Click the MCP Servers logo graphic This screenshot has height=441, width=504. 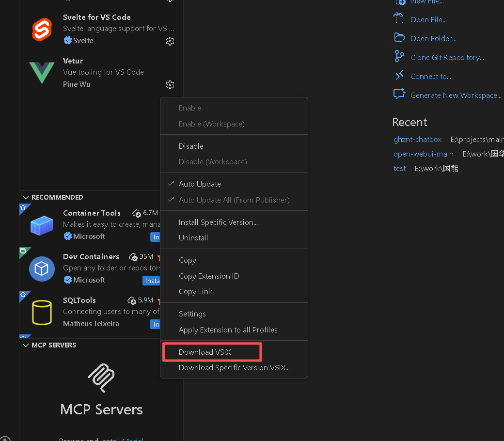[x=101, y=378]
